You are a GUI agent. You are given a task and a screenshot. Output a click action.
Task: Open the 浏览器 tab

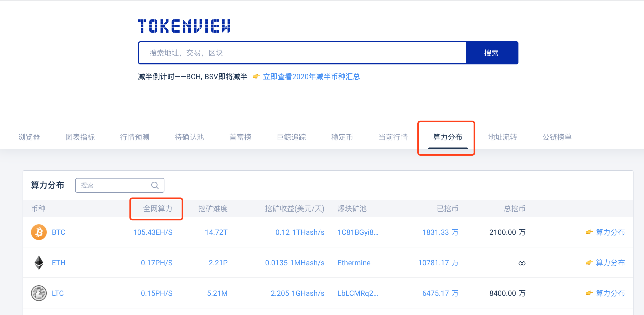(x=29, y=137)
